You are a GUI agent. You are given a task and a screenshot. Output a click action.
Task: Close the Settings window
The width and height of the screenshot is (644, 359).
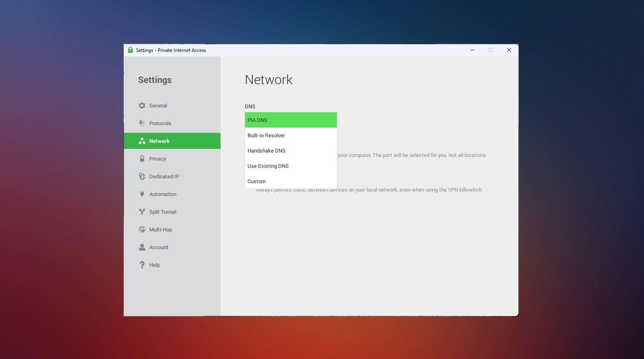click(509, 50)
